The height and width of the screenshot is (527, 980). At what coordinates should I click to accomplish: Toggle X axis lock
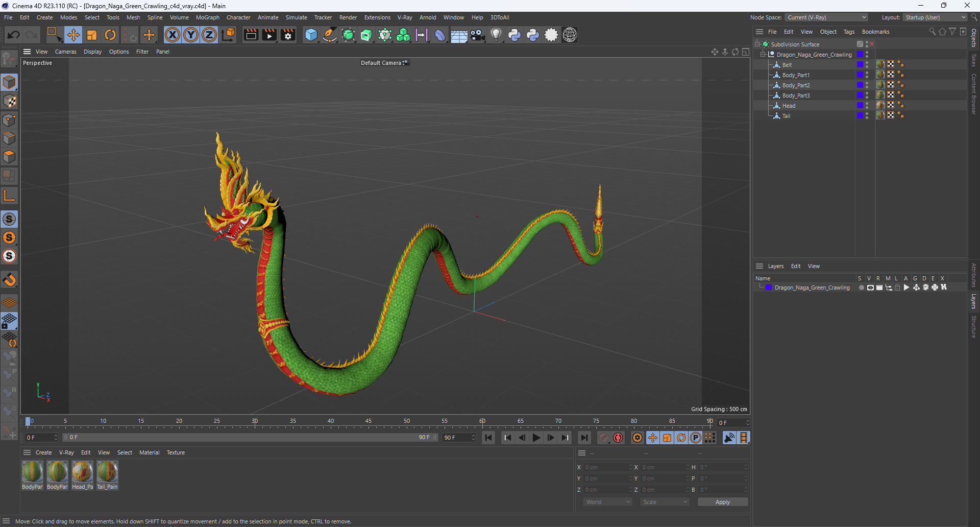[173, 35]
